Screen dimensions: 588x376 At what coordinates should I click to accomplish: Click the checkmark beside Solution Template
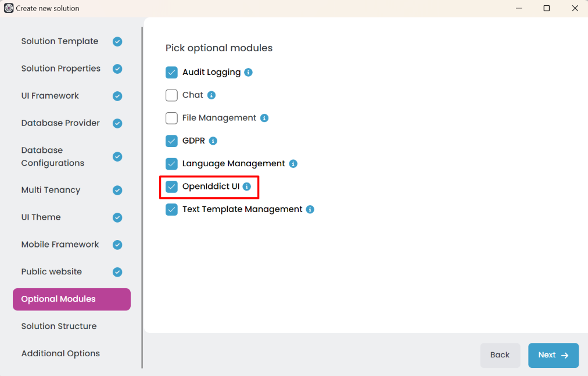[x=117, y=41]
